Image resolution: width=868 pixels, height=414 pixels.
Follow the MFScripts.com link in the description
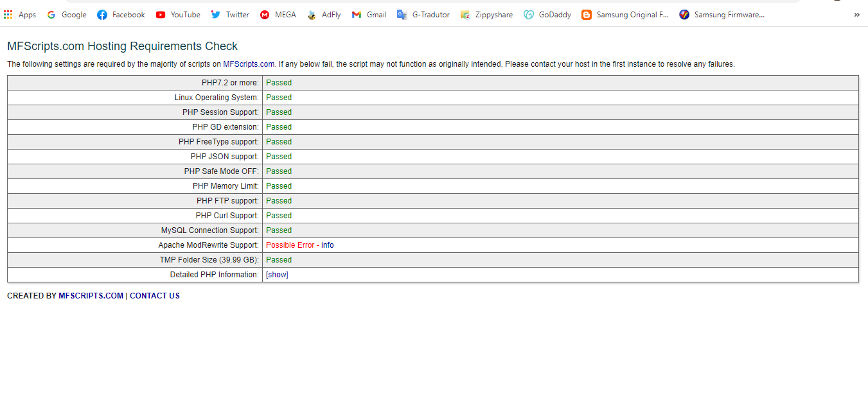(249, 64)
